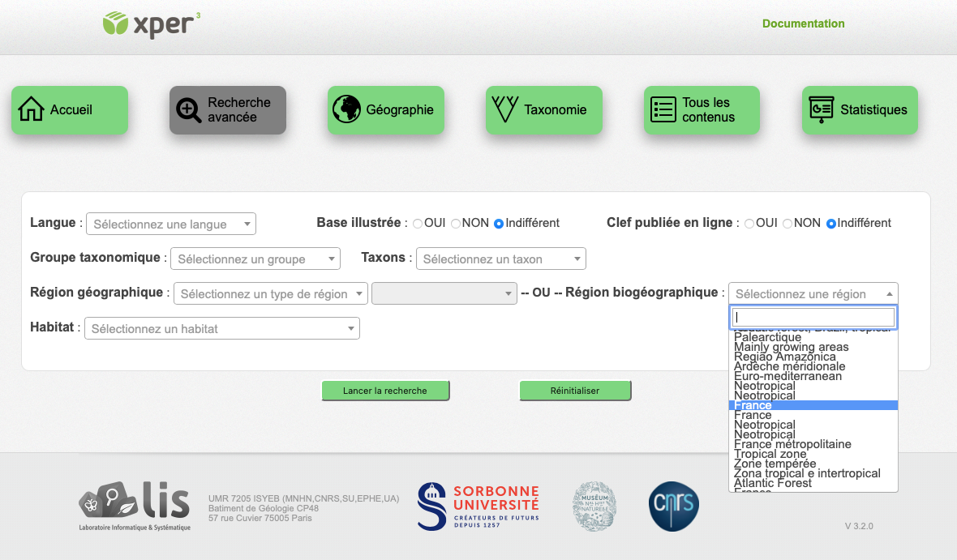The height and width of the screenshot is (560, 957).
Task: Click the Muséum d'Histoire Naturelle logo
Action: point(594,506)
